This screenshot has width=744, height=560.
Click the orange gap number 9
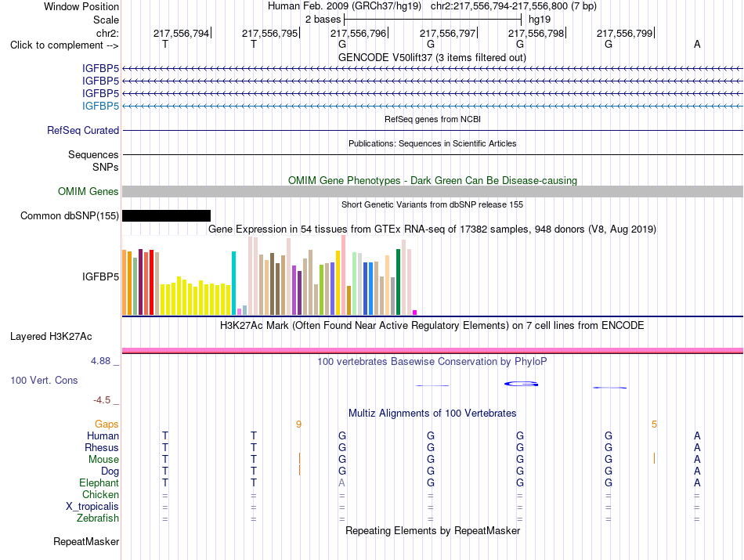[x=298, y=425]
